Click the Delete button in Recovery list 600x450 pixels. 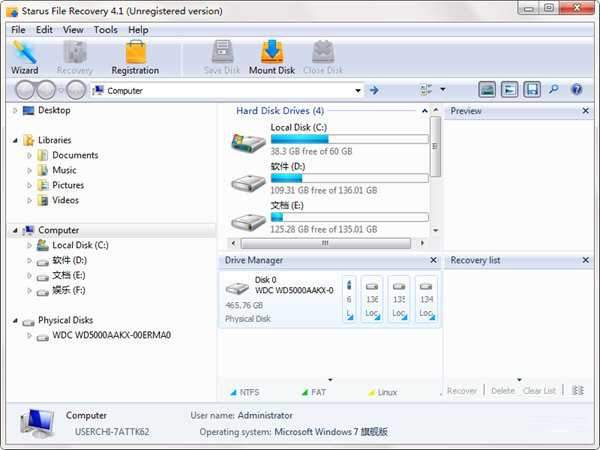tap(503, 391)
